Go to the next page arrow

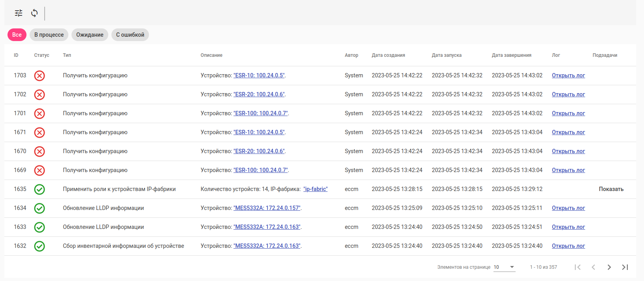pyautogui.click(x=609, y=267)
